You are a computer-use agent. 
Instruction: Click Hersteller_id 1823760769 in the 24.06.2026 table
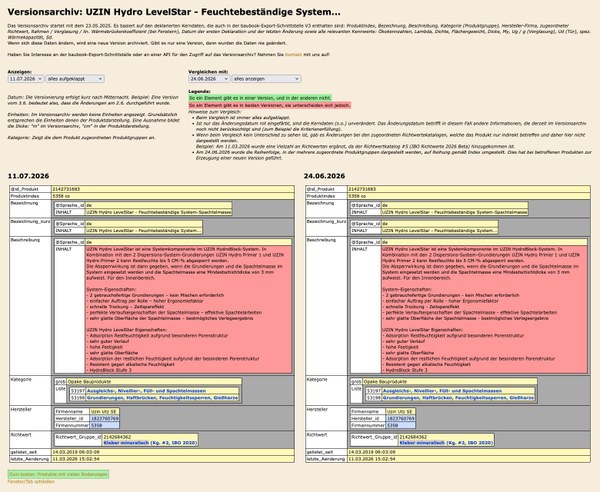tap(400, 419)
